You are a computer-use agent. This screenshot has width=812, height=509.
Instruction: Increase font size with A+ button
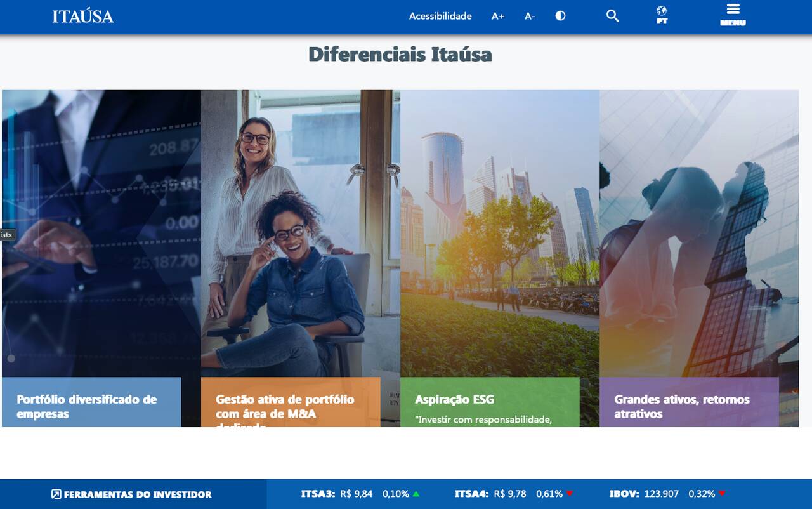point(498,17)
